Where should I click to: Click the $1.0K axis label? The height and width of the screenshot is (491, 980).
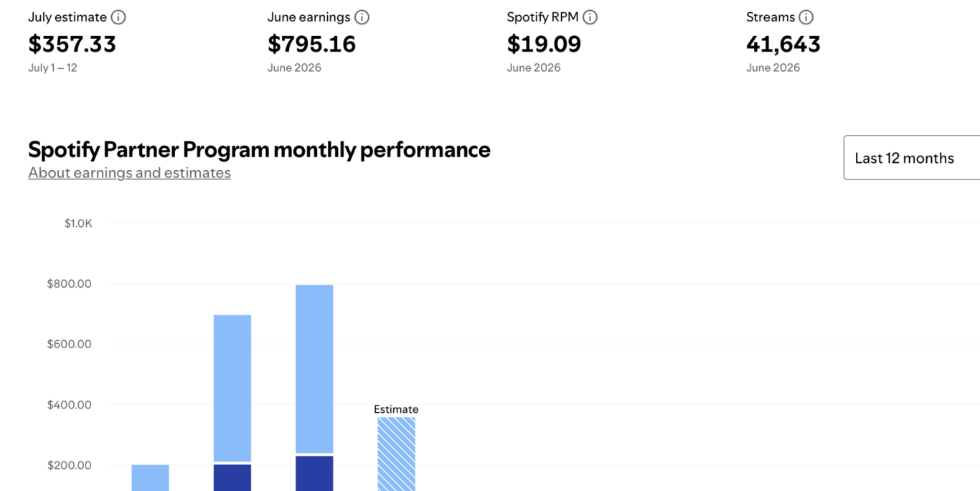pos(78,223)
